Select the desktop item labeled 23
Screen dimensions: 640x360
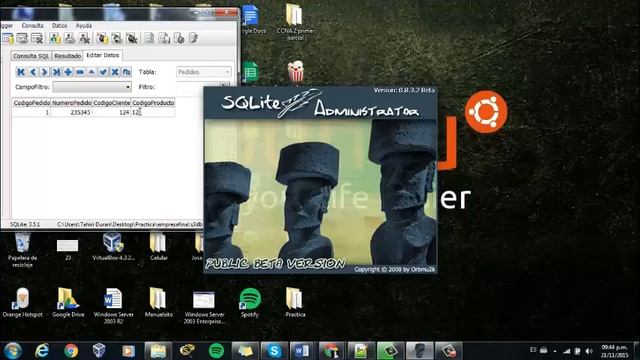68,249
